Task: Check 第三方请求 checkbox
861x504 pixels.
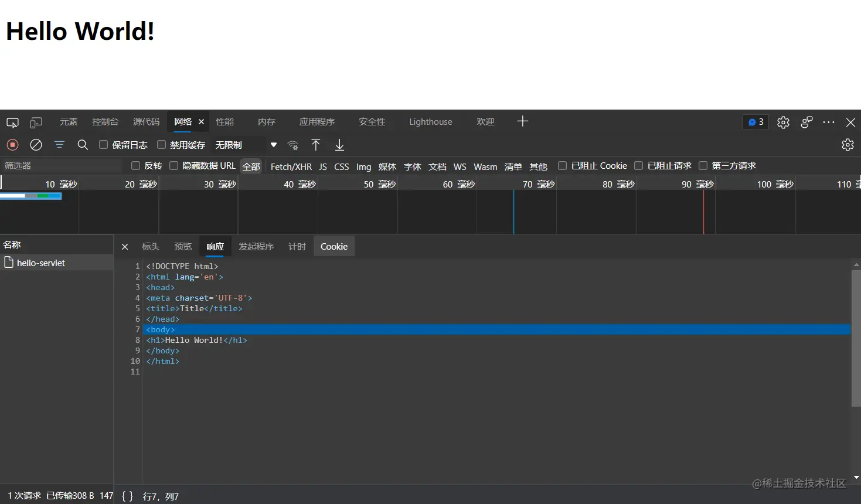Action: tap(703, 166)
